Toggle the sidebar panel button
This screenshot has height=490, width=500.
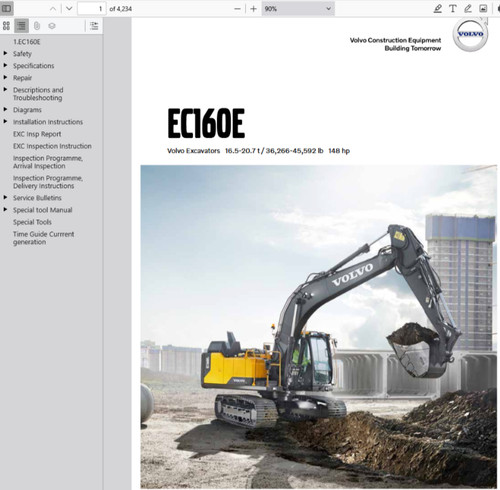(x=6, y=9)
